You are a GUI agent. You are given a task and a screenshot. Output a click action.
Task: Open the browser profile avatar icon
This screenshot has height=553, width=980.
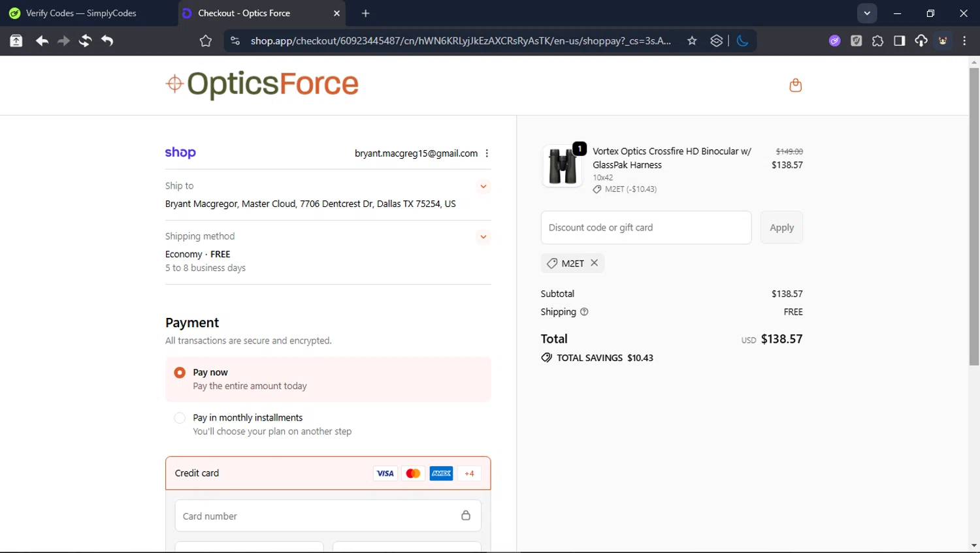click(943, 41)
